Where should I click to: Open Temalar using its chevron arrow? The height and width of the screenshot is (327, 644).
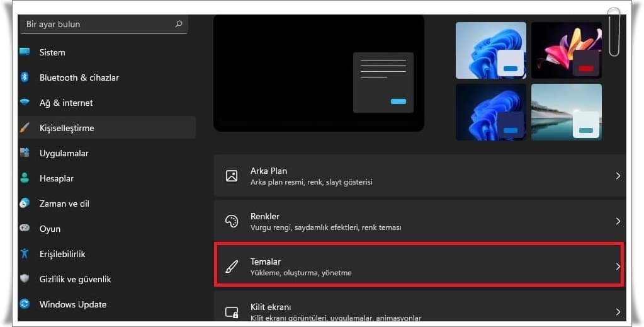pyautogui.click(x=618, y=267)
